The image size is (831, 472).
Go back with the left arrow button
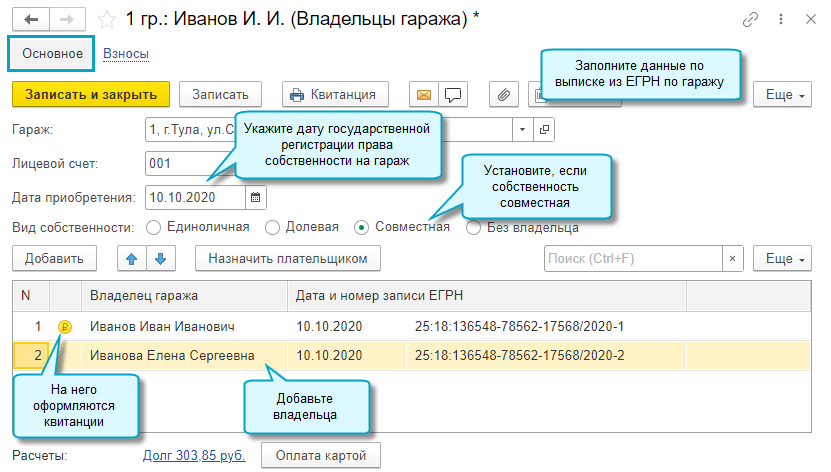(31, 20)
